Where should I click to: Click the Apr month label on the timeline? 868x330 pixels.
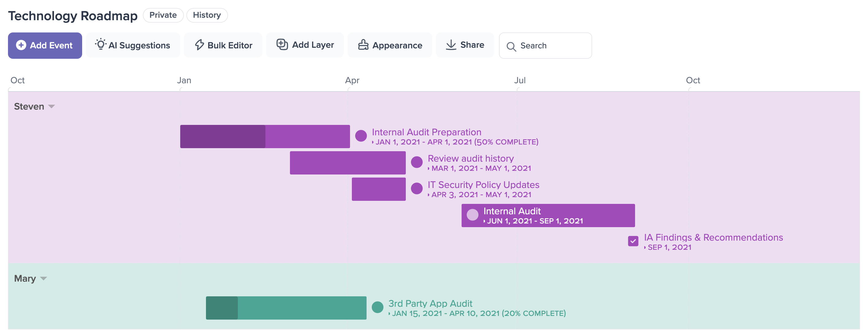point(352,81)
